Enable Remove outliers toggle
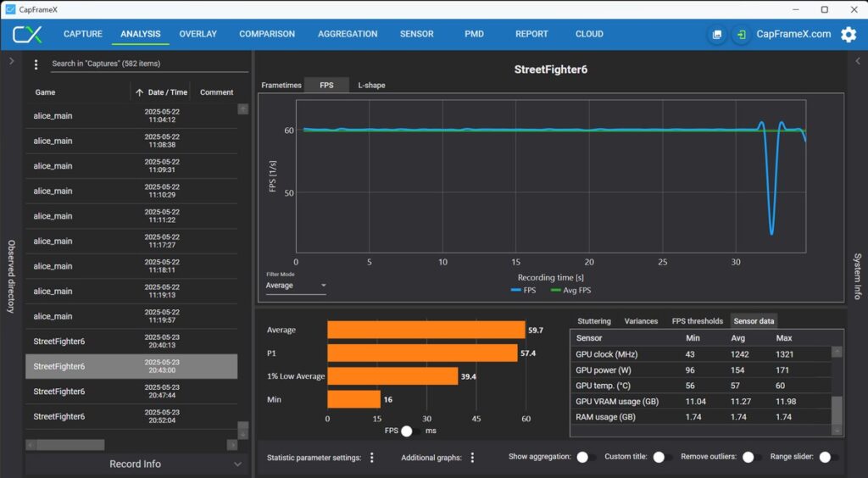 coord(752,457)
